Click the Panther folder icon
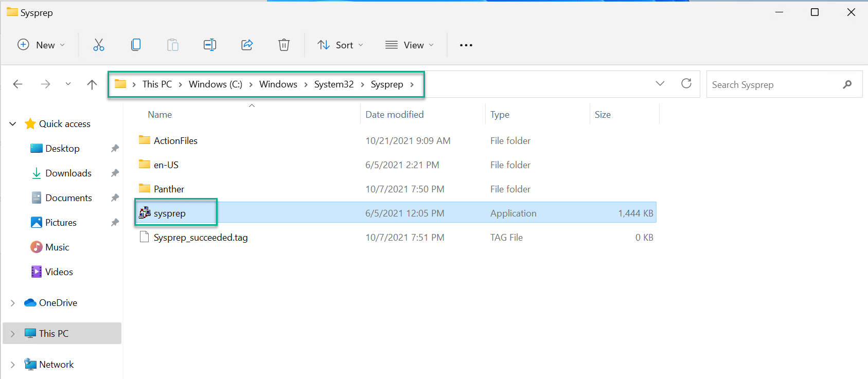This screenshot has width=868, height=379. click(x=145, y=188)
